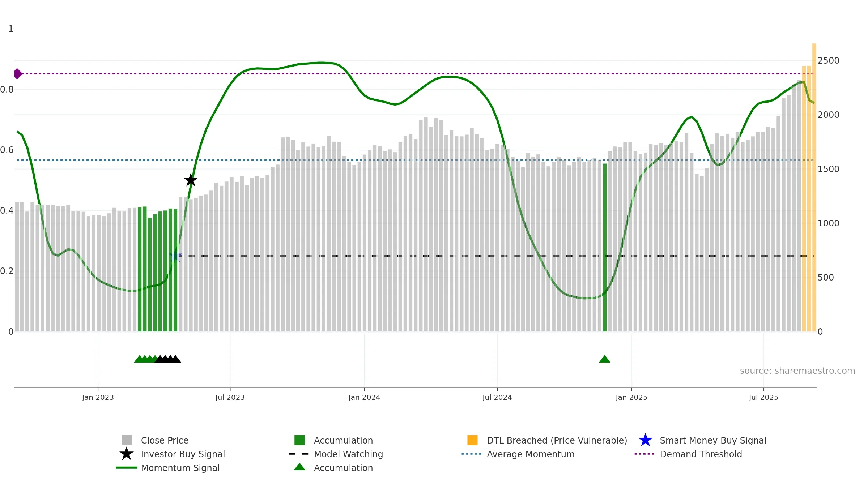The height and width of the screenshot is (488, 868).
Task: Click the green Accumulation square legend swatch
Action: coord(299,440)
